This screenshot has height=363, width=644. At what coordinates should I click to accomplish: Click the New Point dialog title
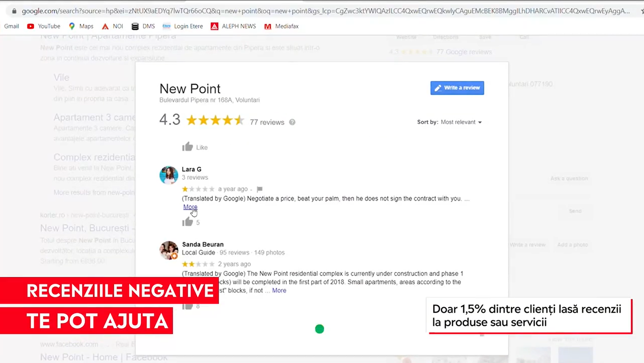pyautogui.click(x=190, y=89)
